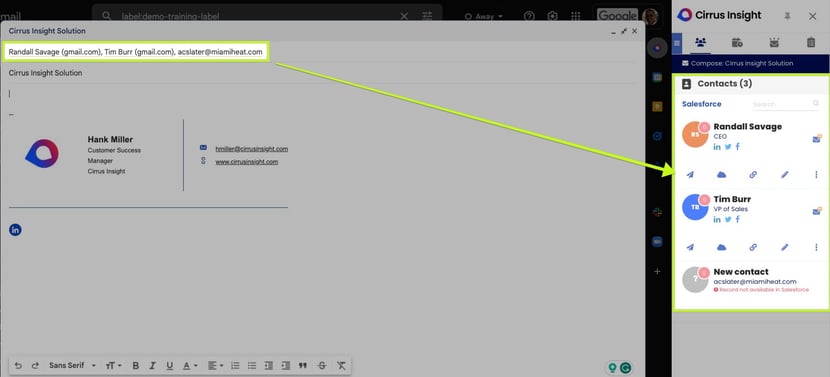Viewport: 830px width, 377px height.
Task: Click the cloud icon under Randall Savage
Action: [x=721, y=175]
